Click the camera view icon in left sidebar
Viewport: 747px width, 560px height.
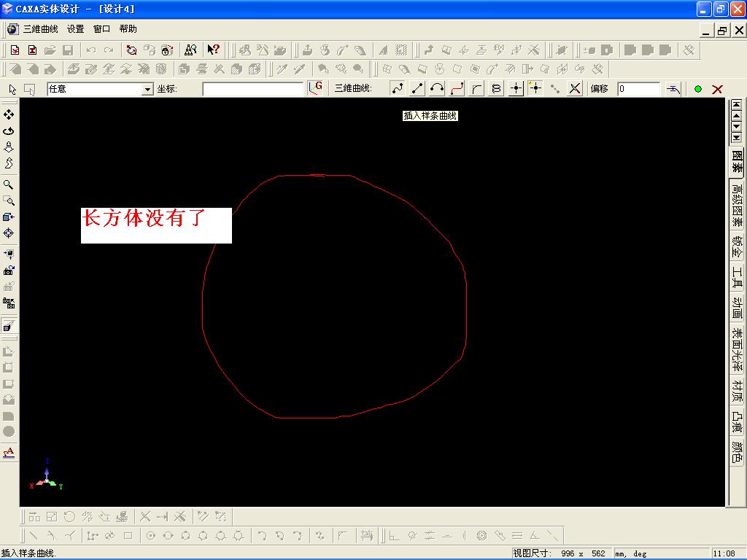coord(9,270)
